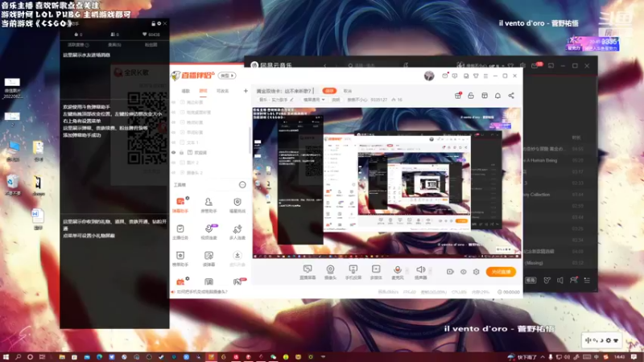Expand the toolbox more options circle button

coord(242,185)
